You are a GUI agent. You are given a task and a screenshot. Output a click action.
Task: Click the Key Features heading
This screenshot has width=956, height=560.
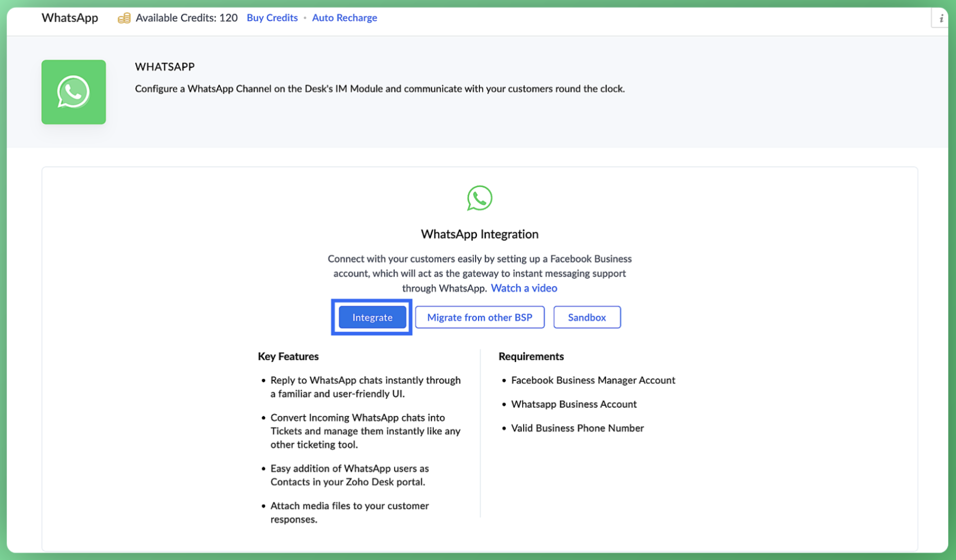coord(288,356)
